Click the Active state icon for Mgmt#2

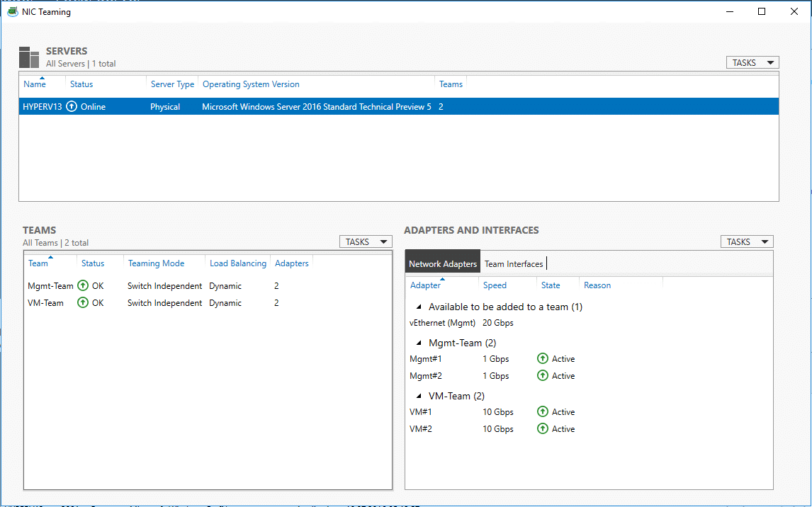(x=542, y=375)
